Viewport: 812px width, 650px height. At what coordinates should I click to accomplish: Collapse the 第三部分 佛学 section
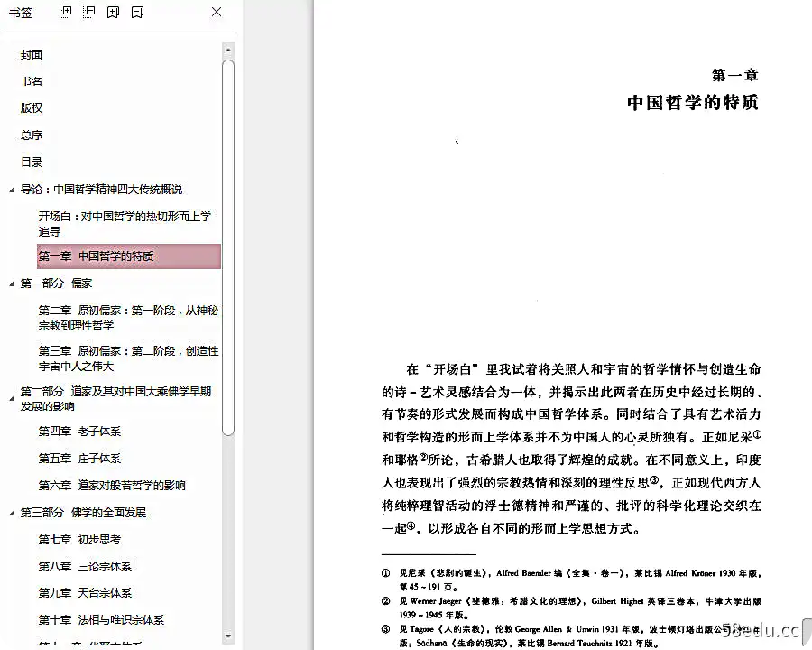pyautogui.click(x=12, y=514)
